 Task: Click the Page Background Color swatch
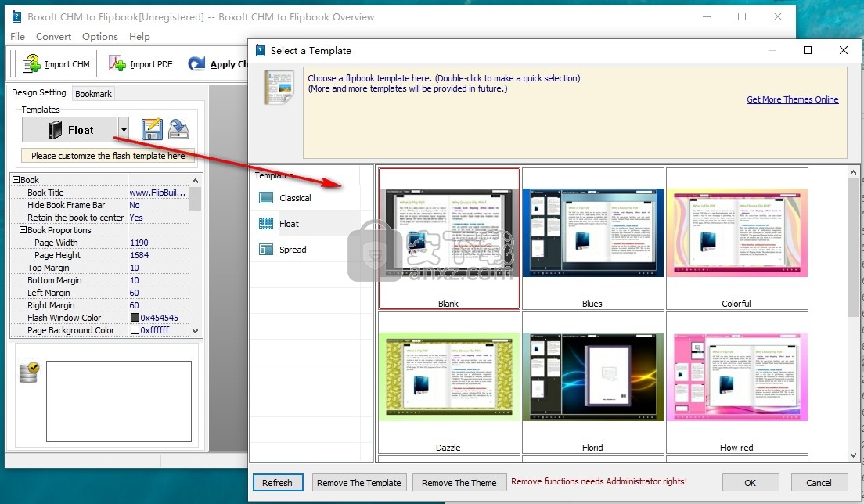135,330
